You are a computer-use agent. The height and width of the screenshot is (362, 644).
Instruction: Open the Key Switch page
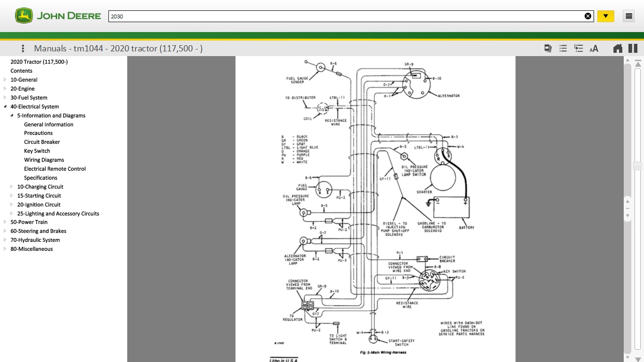[37, 151]
